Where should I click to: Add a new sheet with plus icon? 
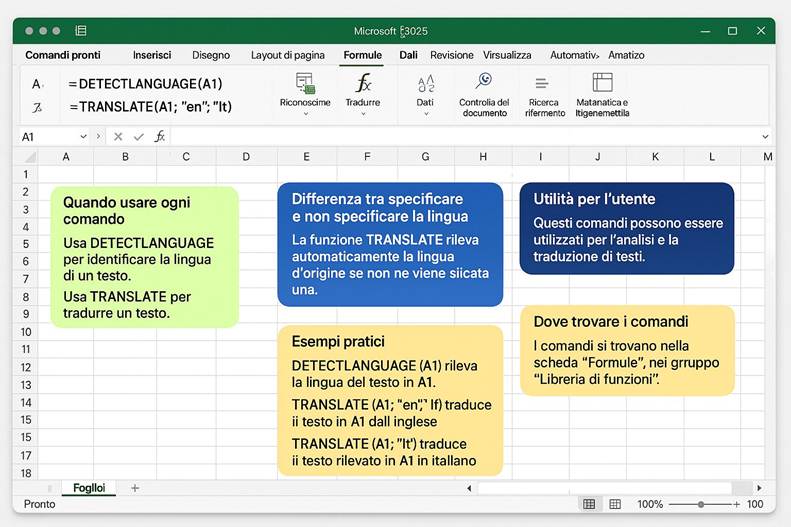[135, 488]
